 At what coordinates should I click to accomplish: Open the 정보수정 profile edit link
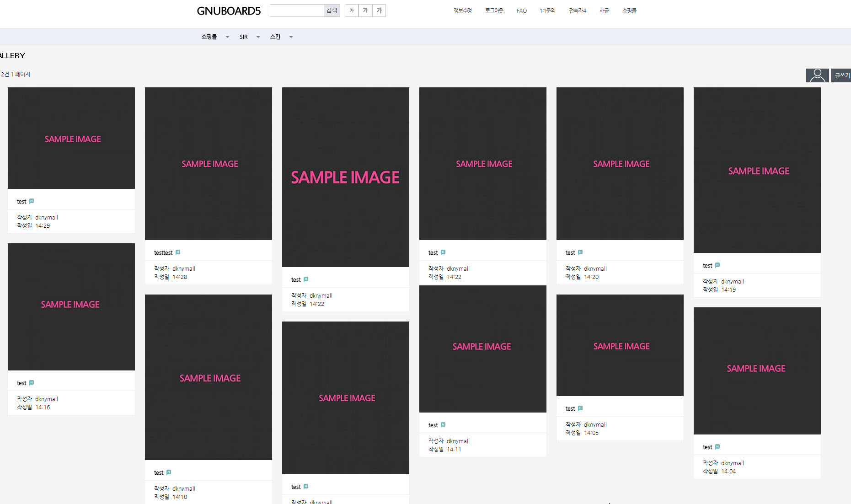pos(462,11)
